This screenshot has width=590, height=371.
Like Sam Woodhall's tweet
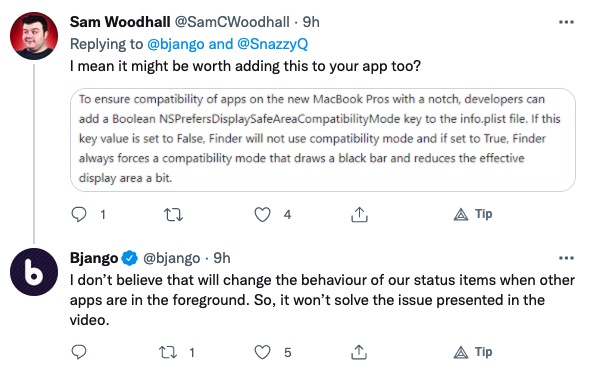click(x=262, y=215)
